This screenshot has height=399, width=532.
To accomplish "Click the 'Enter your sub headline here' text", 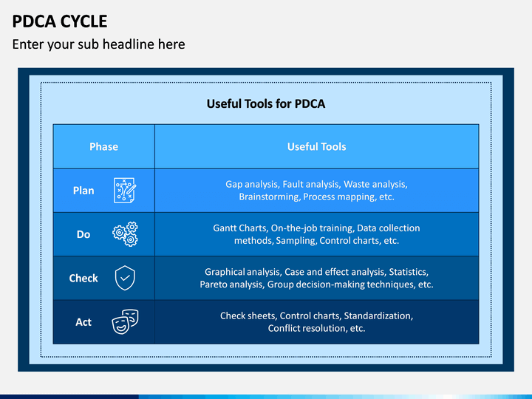I will (99, 44).
